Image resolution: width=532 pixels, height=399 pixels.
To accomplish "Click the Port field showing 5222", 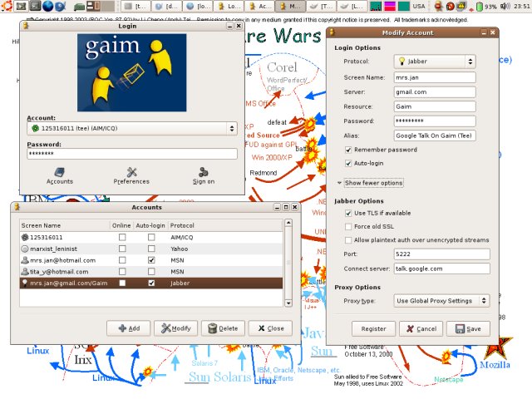I will pyautogui.click(x=441, y=254).
